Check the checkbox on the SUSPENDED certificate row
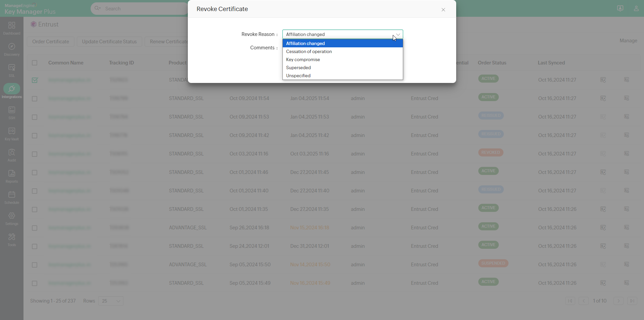 click(x=34, y=265)
